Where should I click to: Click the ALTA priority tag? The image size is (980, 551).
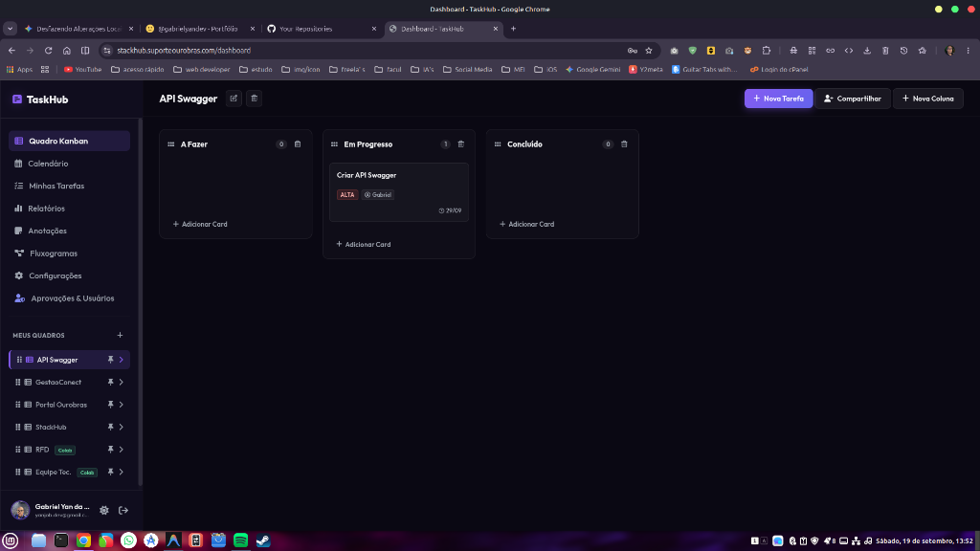[346, 195]
